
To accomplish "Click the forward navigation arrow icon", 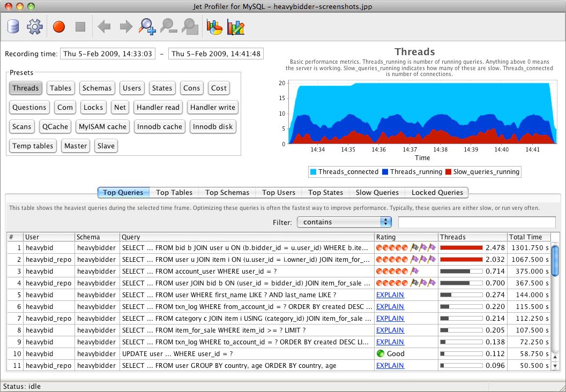I will [127, 26].
